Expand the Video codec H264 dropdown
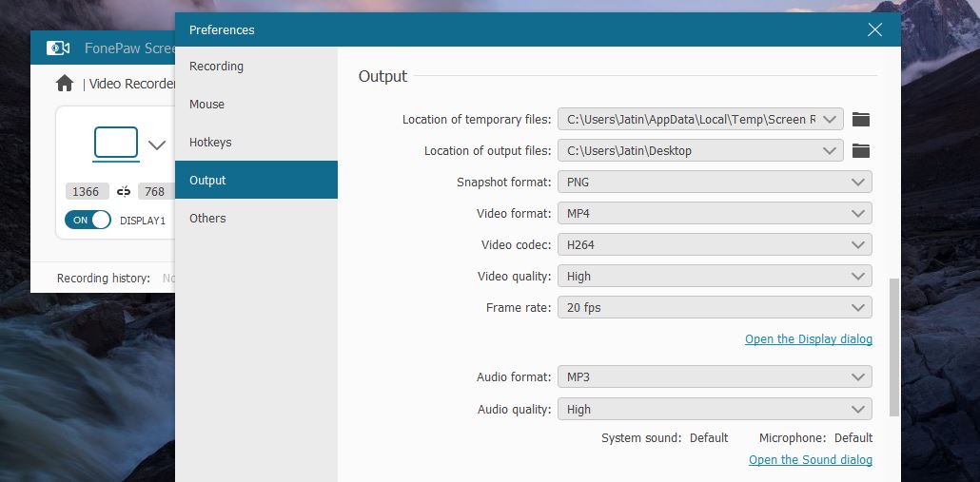The width and height of the screenshot is (980, 482). pyautogui.click(x=714, y=244)
